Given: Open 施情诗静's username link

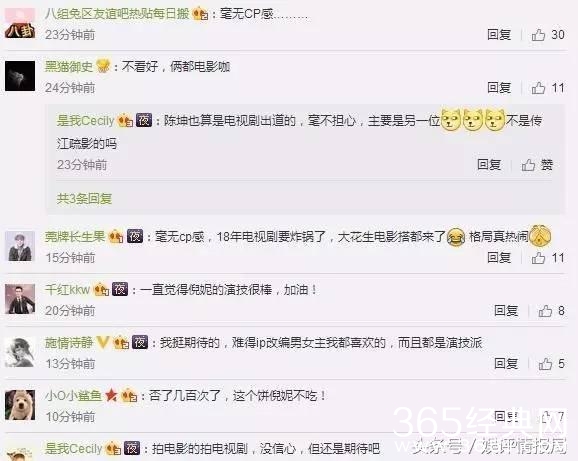Looking at the screenshot, I should [x=69, y=342].
